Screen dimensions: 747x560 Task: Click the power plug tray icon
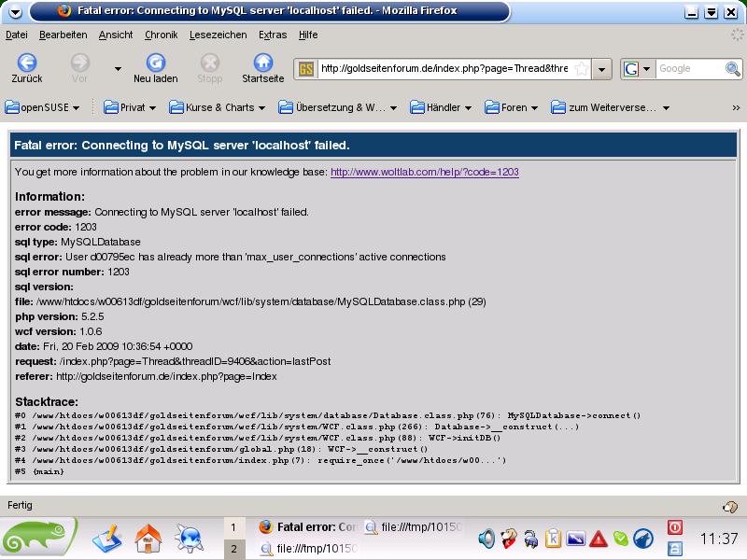point(530,539)
